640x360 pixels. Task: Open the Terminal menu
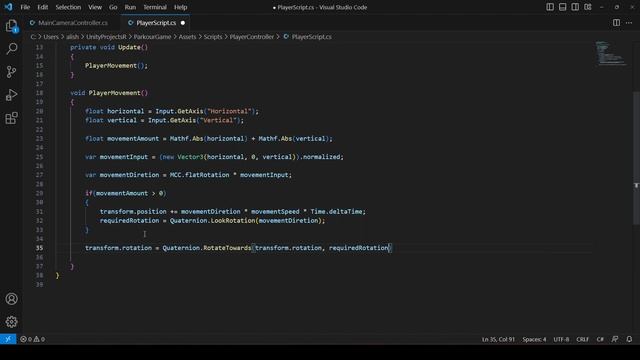(x=155, y=7)
